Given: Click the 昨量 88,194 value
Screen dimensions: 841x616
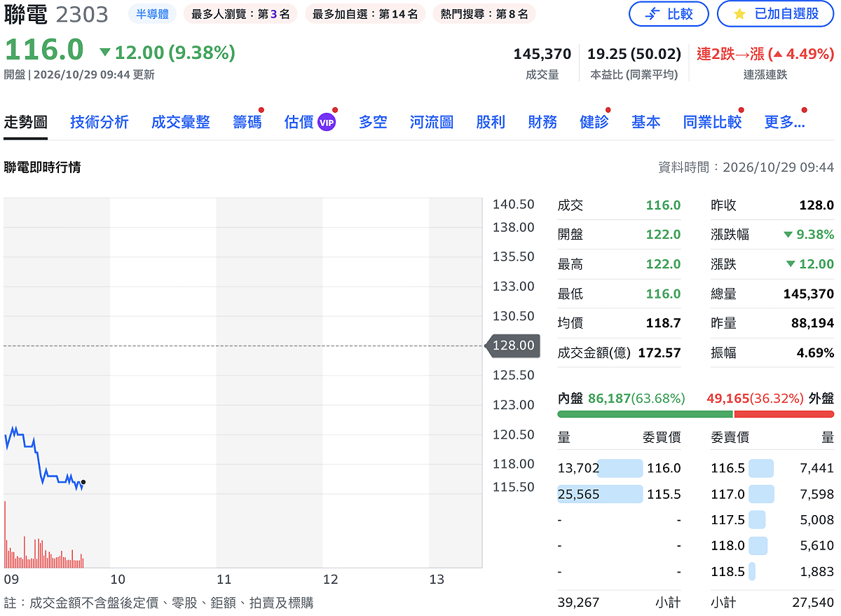Looking at the screenshot, I should (x=812, y=323).
